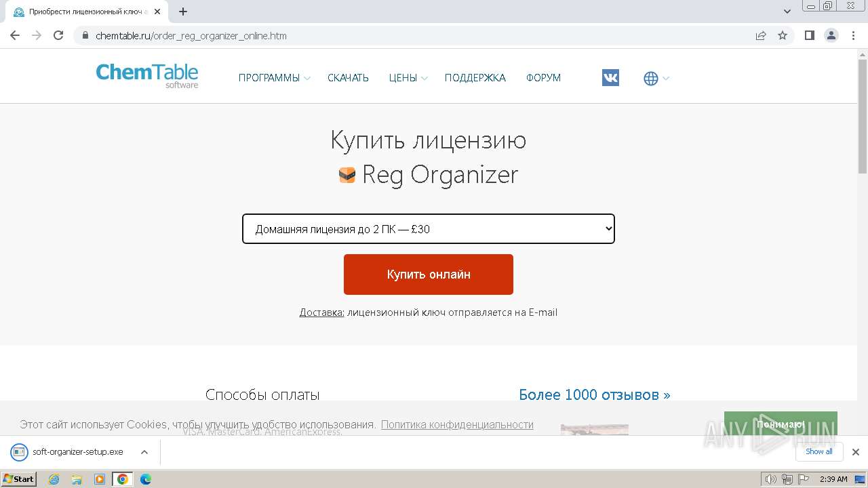Open the ФОРУМ link
The width and height of the screenshot is (868, 488).
coord(543,78)
